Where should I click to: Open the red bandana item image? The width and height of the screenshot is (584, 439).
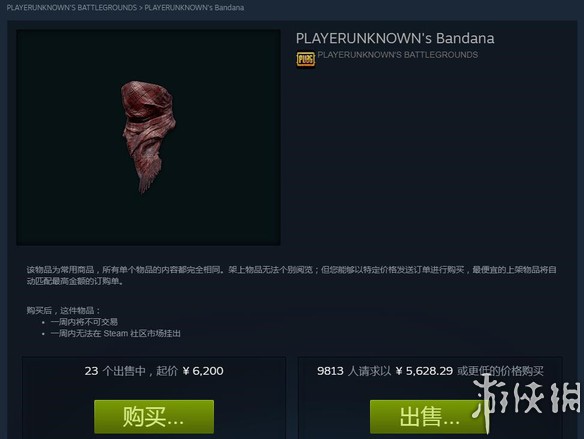tap(148, 137)
